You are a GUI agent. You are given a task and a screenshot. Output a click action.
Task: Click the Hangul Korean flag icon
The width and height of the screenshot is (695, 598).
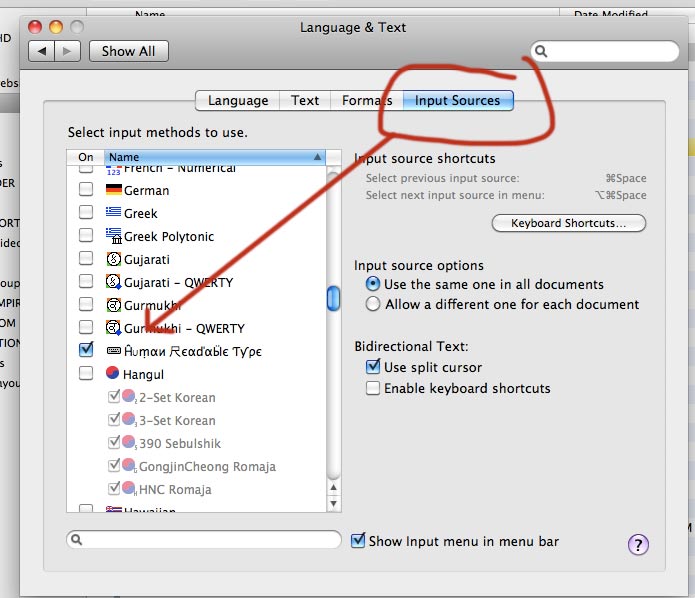coord(114,374)
